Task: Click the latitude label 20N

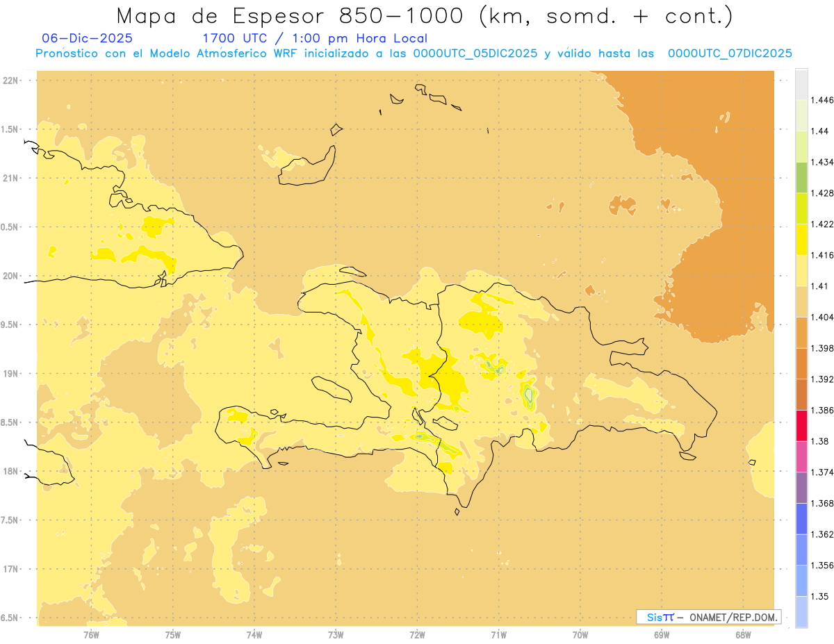Action: click(10, 276)
